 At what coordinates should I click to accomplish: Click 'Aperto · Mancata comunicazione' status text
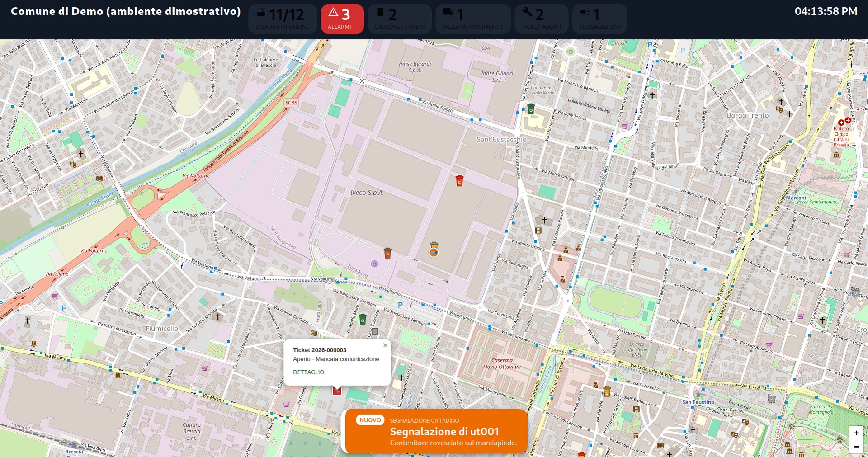(336, 359)
